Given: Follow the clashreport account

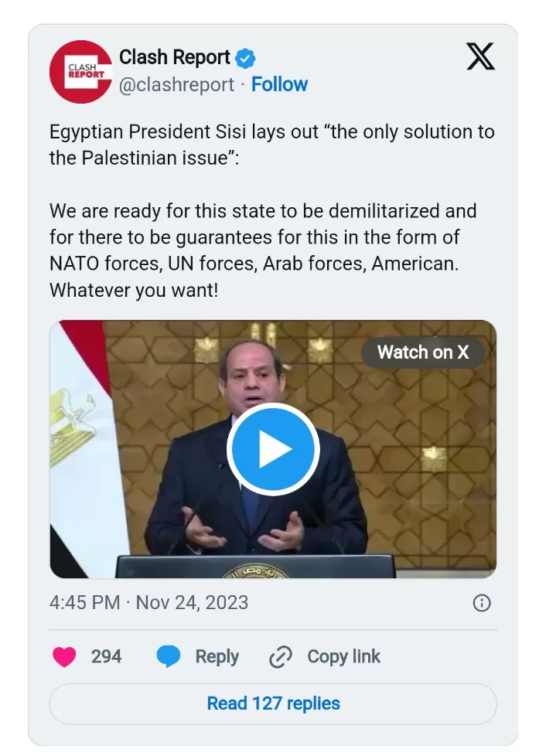Looking at the screenshot, I should click(280, 84).
